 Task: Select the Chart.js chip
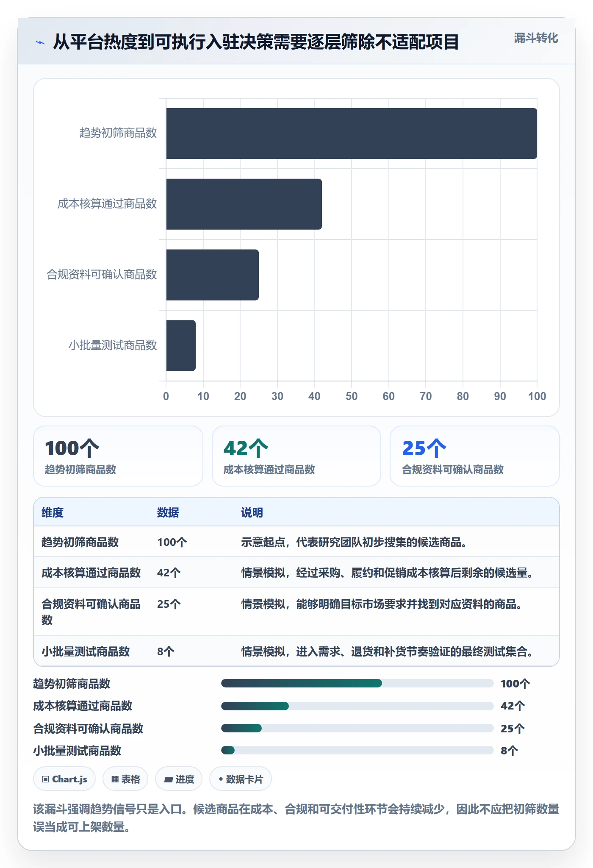pos(64,779)
